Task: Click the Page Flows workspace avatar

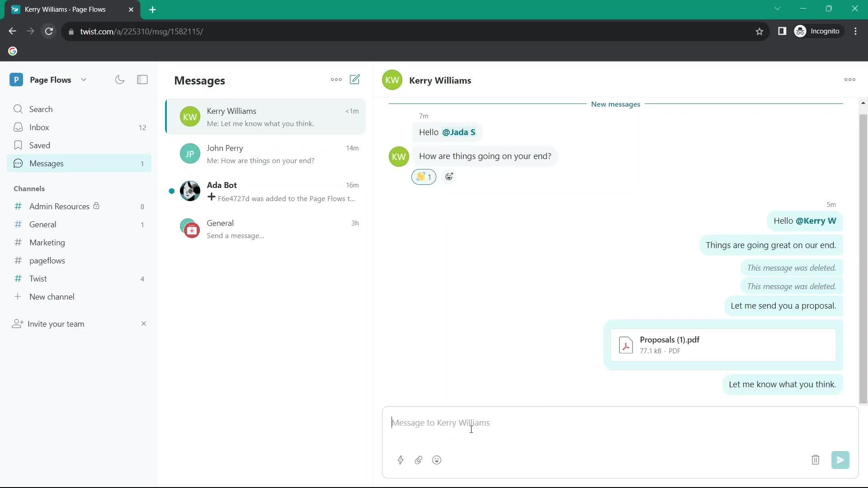Action: (x=16, y=80)
